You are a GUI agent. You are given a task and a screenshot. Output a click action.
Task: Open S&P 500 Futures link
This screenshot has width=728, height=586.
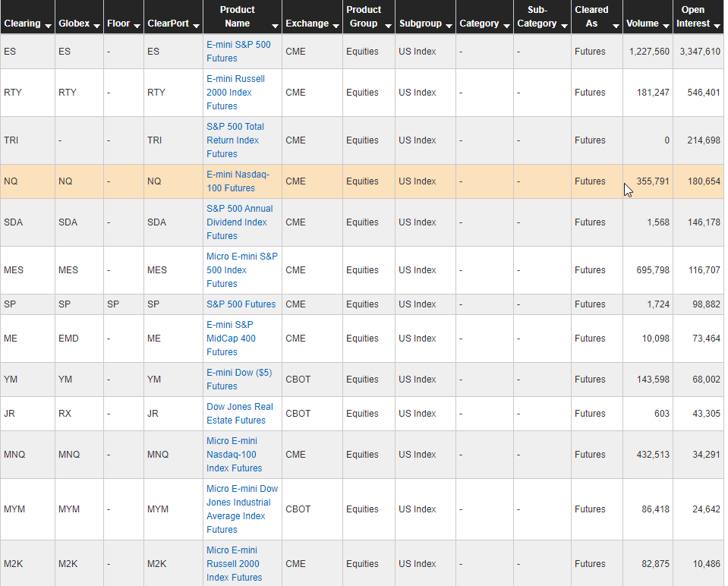click(x=241, y=304)
